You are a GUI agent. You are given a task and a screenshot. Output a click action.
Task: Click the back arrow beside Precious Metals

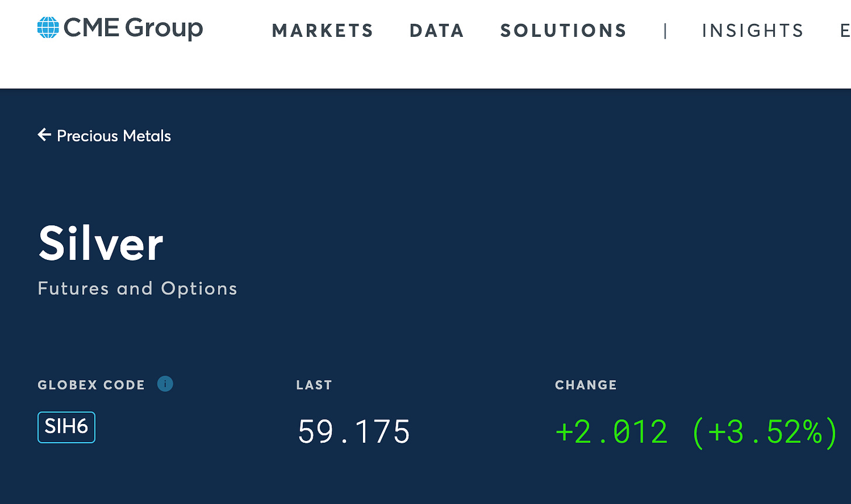click(44, 135)
